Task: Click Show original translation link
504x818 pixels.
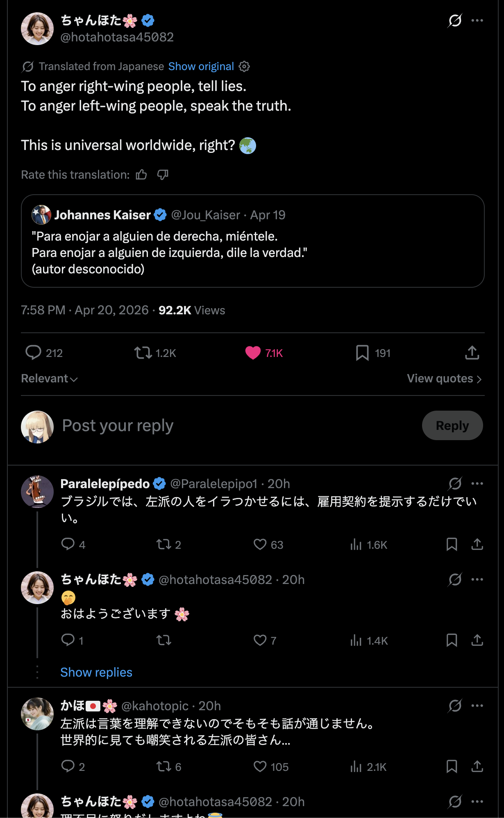Action: click(x=201, y=66)
